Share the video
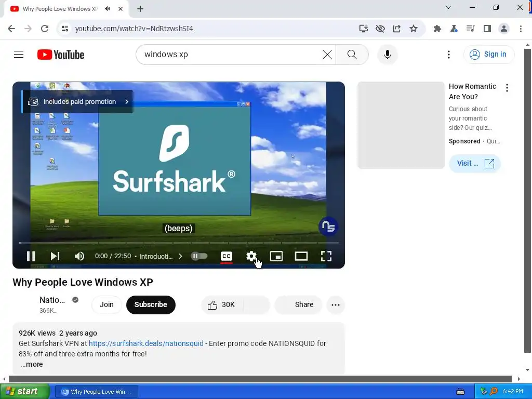 [298, 304]
